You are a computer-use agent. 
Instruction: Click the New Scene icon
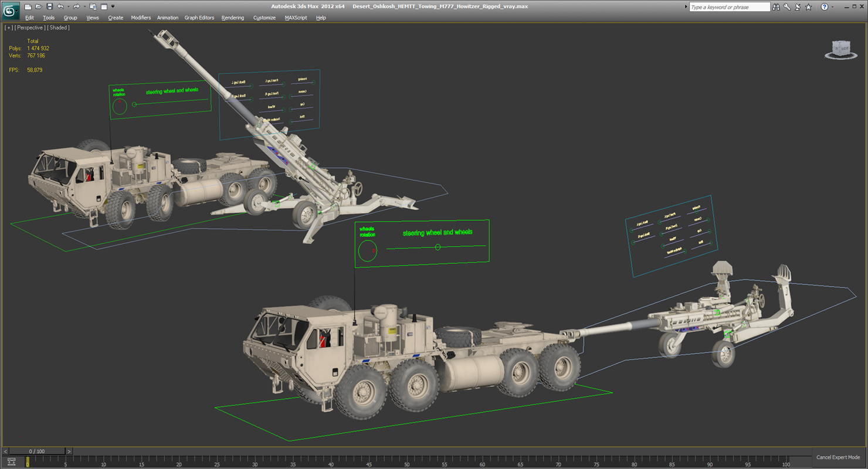point(28,7)
